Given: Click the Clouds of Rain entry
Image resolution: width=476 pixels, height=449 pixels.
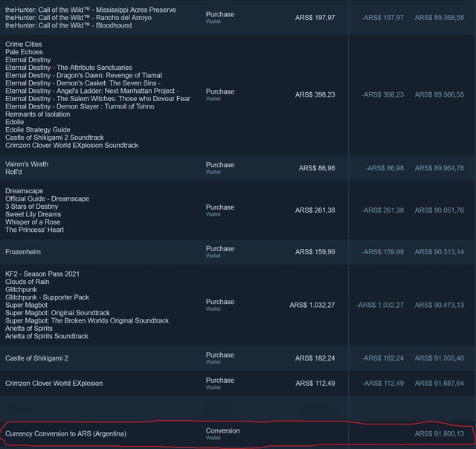Looking at the screenshot, I should tap(27, 282).
